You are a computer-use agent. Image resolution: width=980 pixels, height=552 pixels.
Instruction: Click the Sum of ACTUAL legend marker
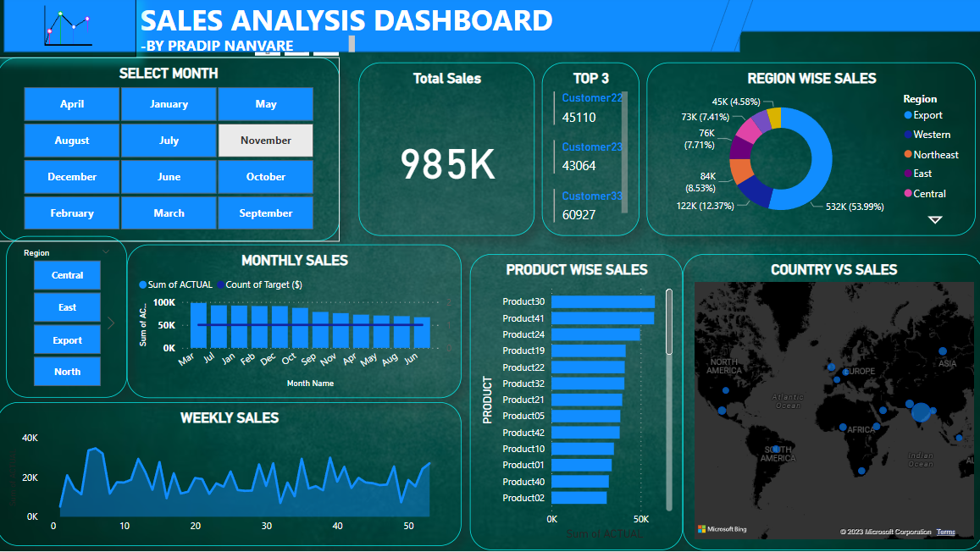(x=142, y=285)
